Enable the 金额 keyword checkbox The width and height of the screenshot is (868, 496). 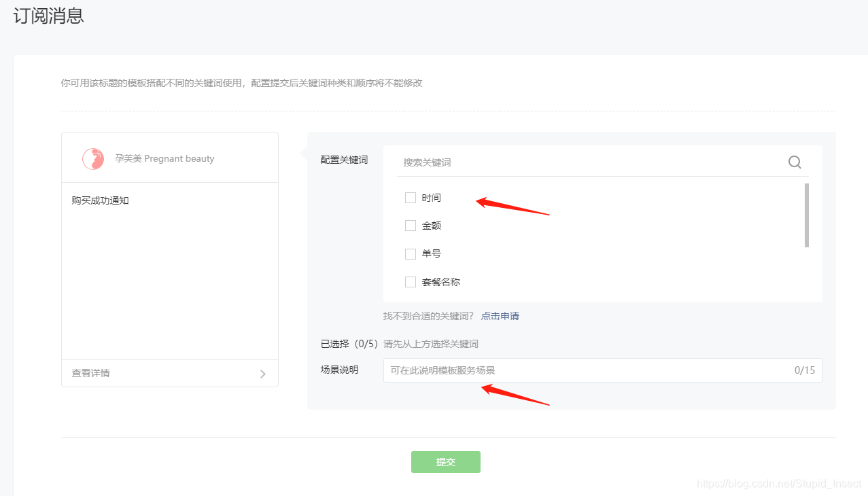click(x=411, y=225)
